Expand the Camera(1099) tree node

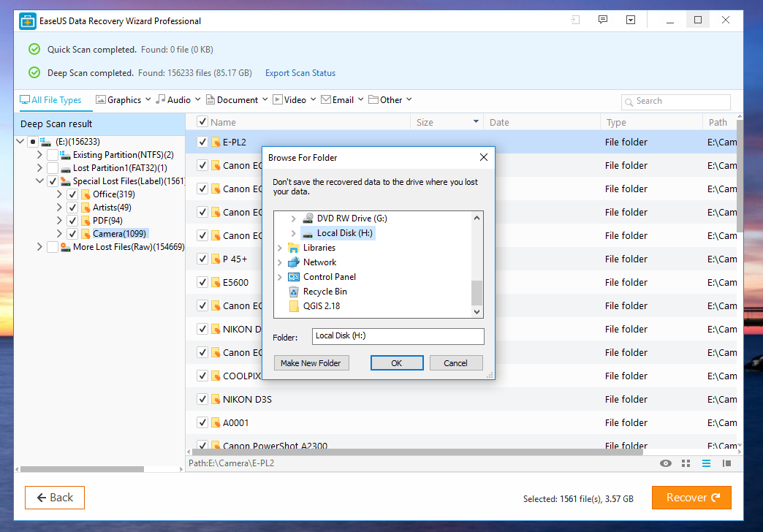pos(59,234)
